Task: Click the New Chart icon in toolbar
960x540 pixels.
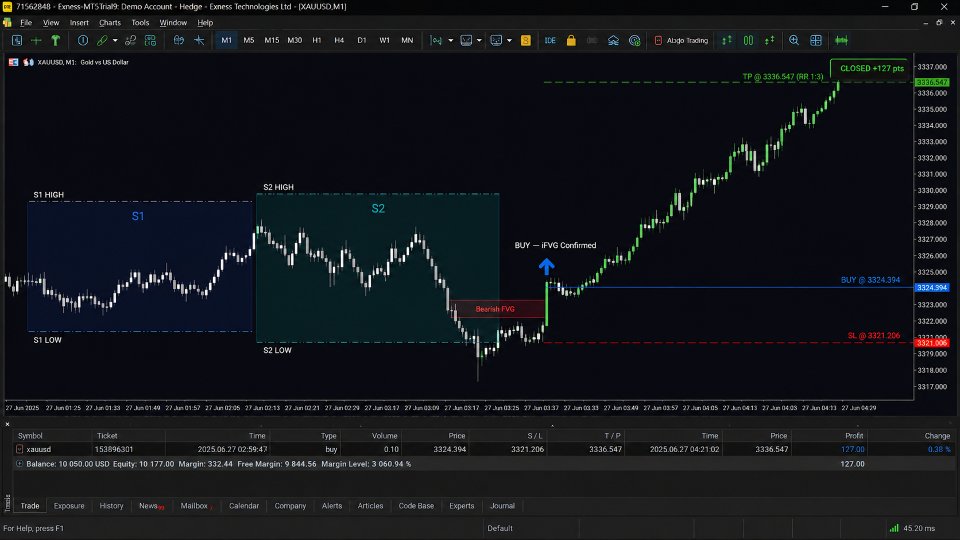Action: (x=17, y=40)
